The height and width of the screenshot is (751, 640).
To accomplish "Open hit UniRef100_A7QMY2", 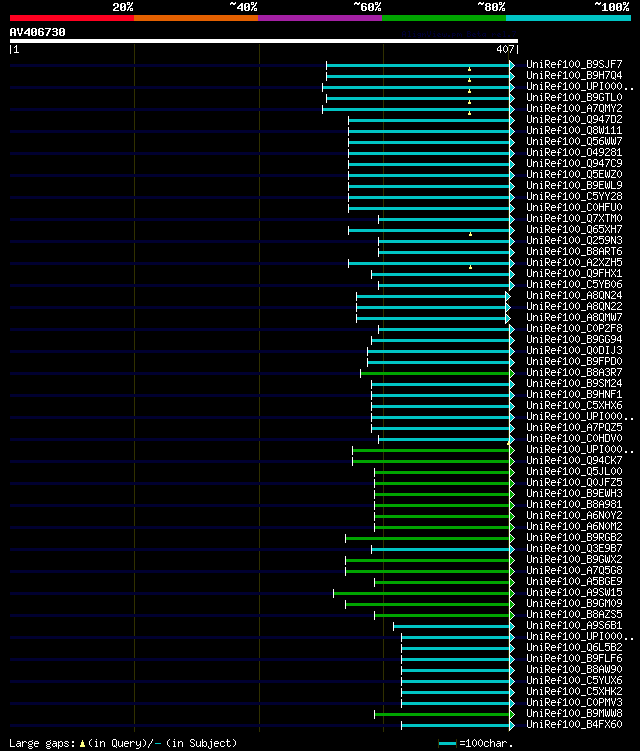I will tap(574, 108).
